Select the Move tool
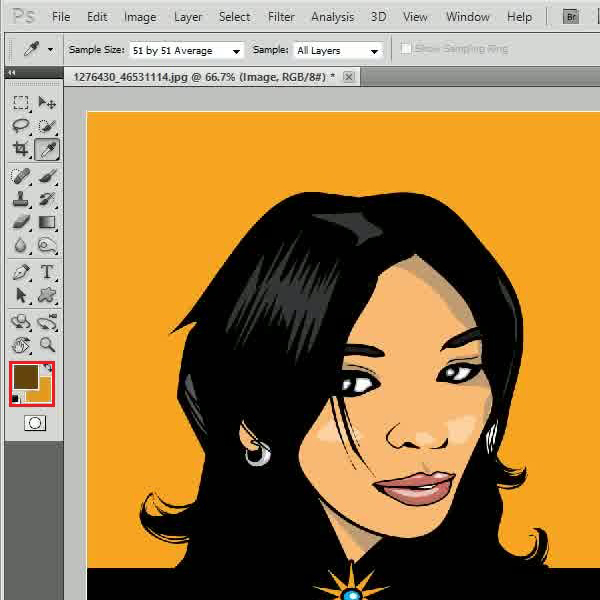600x600 pixels. [x=47, y=103]
